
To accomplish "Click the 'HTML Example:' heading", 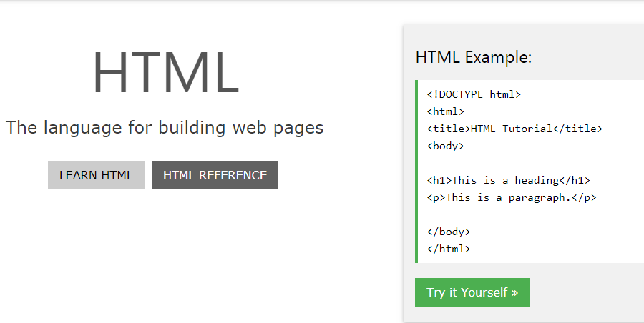I will coord(474,57).
